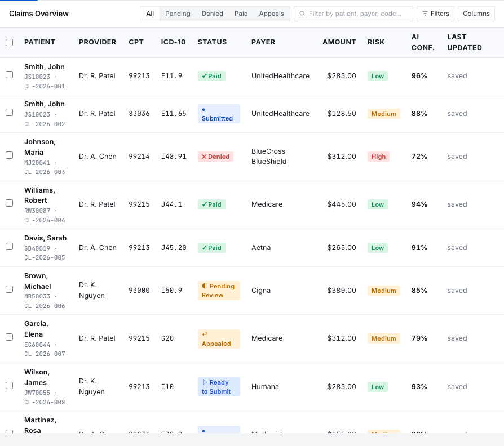
Task: Click the Paid status badge for Davis, Sarah
Action: (x=211, y=248)
